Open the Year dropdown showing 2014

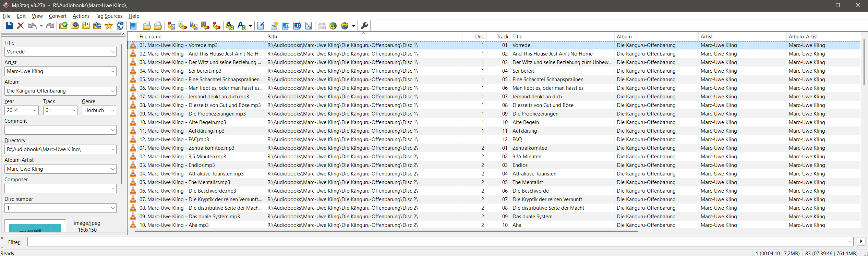coord(35,110)
